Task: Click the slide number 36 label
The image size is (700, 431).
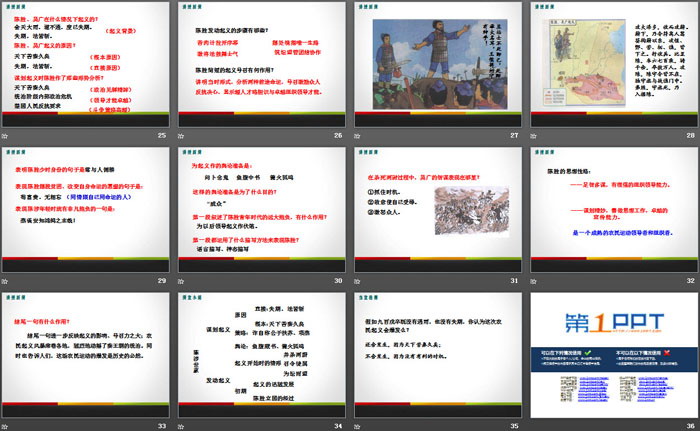Action: coord(688,425)
